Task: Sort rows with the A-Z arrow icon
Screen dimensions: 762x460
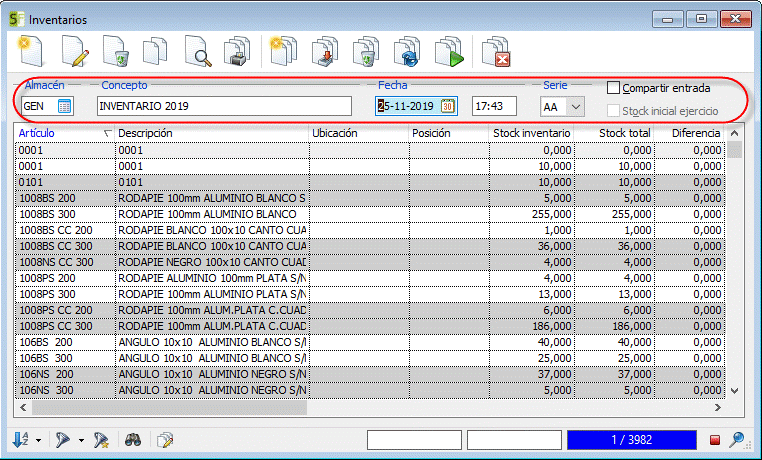Action: pos(20,440)
